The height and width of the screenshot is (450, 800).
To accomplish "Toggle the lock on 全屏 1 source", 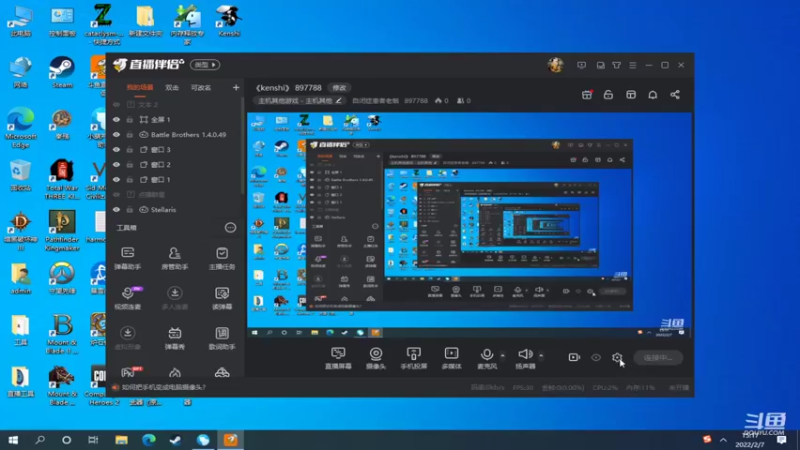I will tap(130, 119).
